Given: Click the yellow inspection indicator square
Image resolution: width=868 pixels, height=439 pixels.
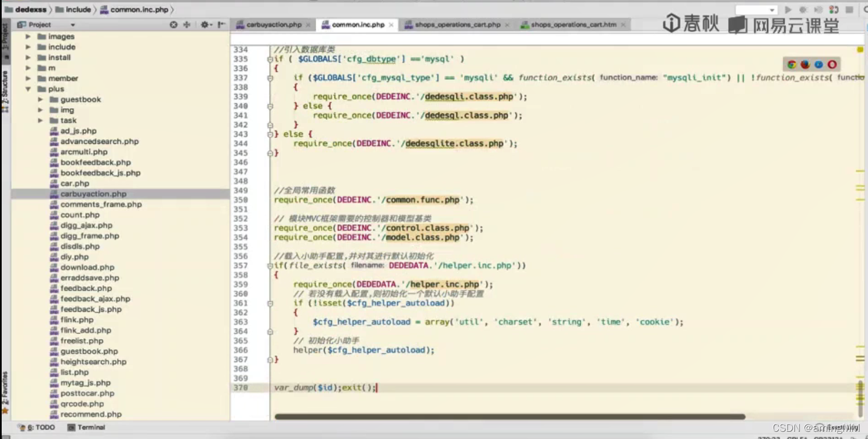Looking at the screenshot, I should [x=860, y=50].
